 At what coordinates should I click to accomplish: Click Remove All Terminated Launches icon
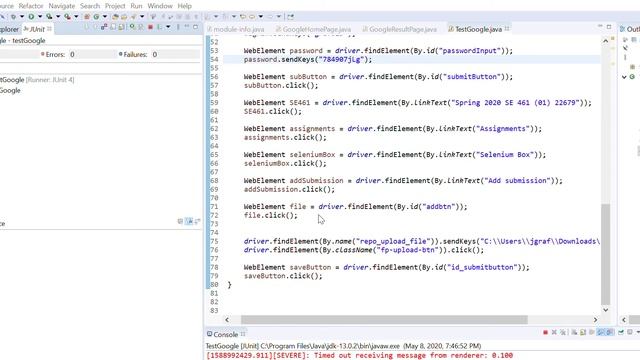point(563,332)
